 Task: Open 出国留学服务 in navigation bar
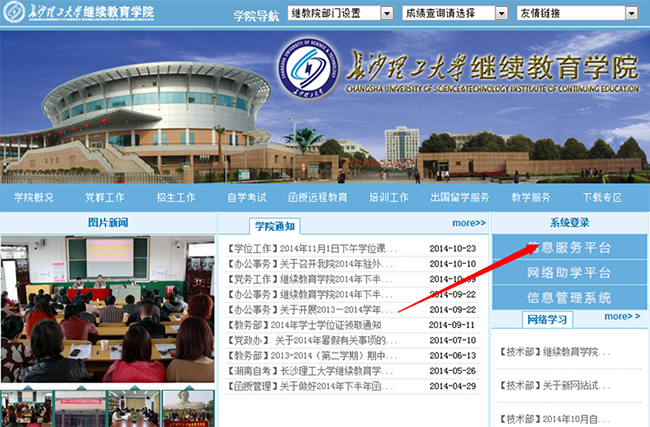460,198
